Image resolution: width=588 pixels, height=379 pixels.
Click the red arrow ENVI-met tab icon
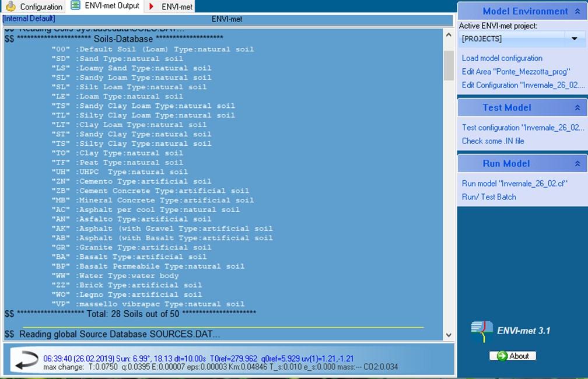tap(151, 6)
